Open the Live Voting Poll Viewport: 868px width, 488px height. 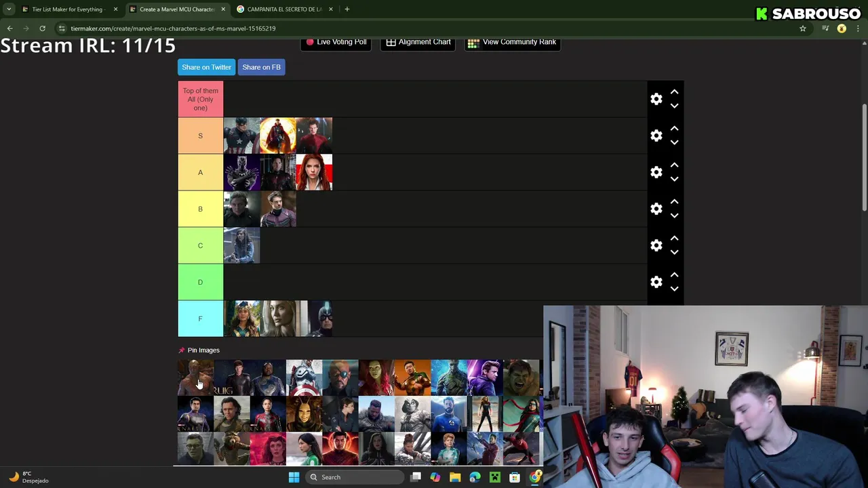[x=336, y=42]
